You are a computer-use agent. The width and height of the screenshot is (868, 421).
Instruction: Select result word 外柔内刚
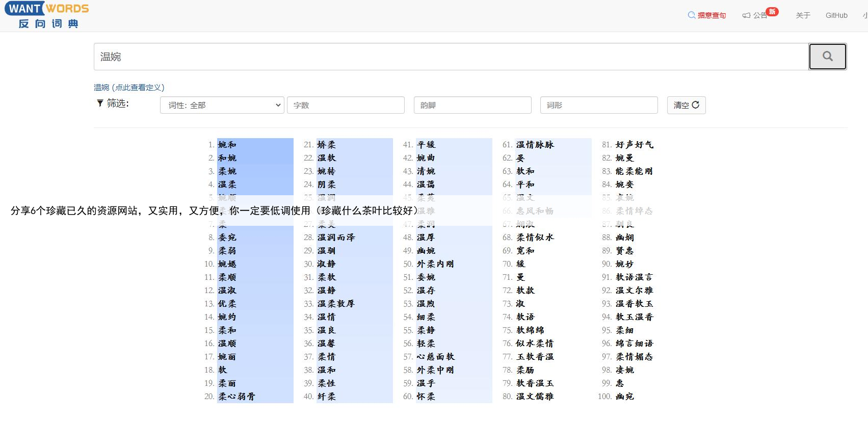pyautogui.click(x=435, y=264)
